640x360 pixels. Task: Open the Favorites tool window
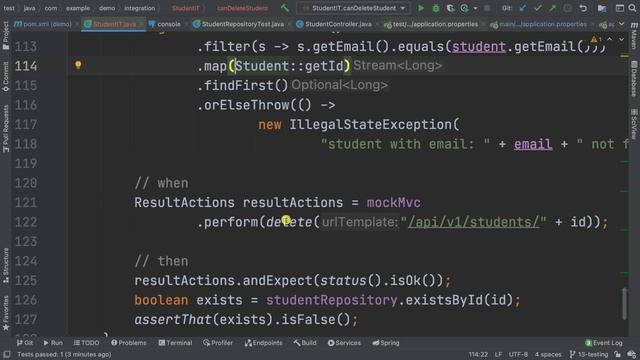point(6,313)
